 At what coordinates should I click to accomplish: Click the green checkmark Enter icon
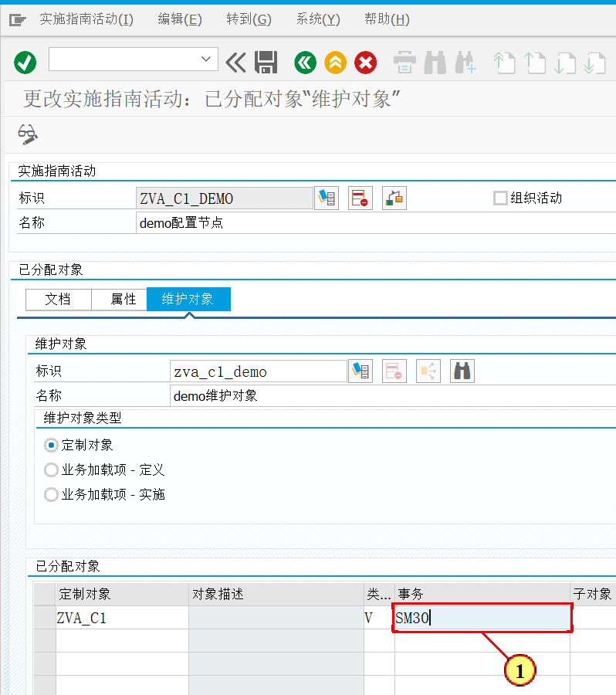tap(25, 62)
